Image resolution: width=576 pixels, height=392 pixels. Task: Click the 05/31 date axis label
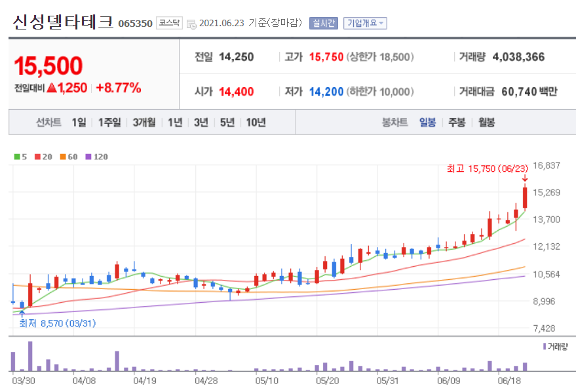point(388,381)
